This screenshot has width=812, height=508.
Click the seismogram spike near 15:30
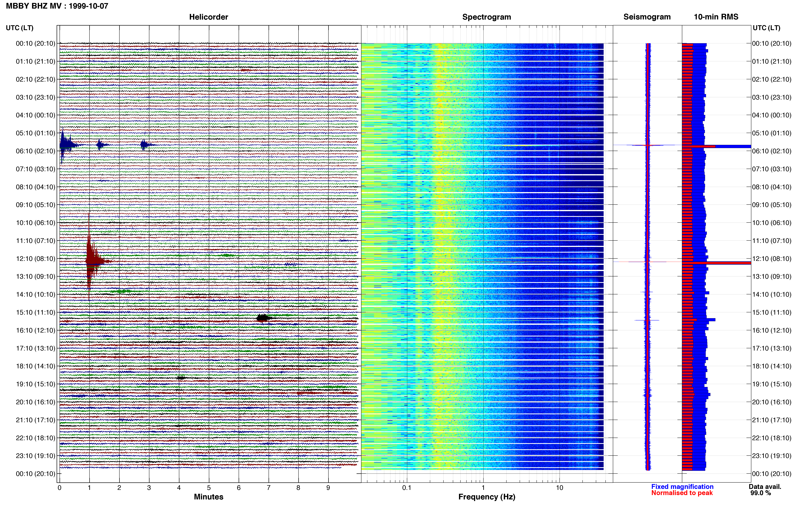click(x=647, y=320)
